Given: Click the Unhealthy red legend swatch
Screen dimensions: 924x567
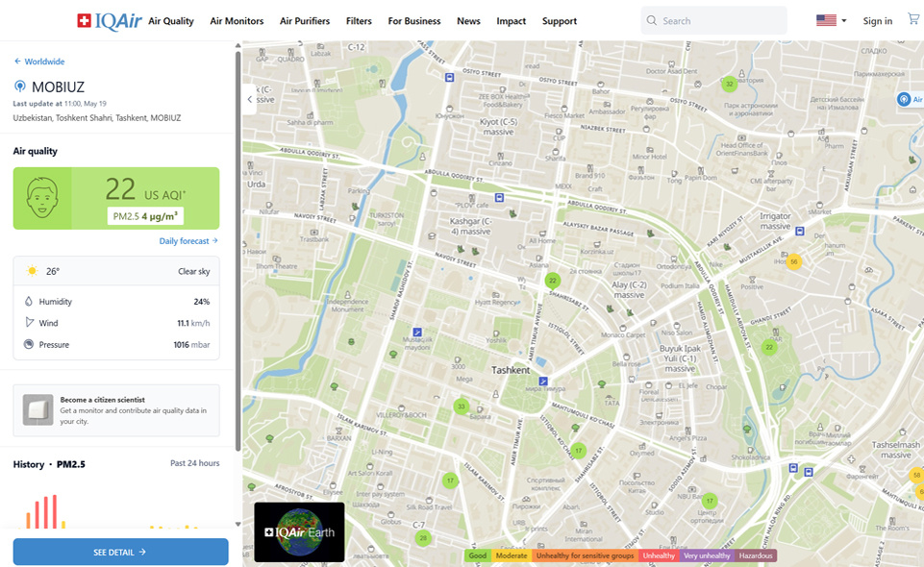Looking at the screenshot, I should (x=659, y=555).
